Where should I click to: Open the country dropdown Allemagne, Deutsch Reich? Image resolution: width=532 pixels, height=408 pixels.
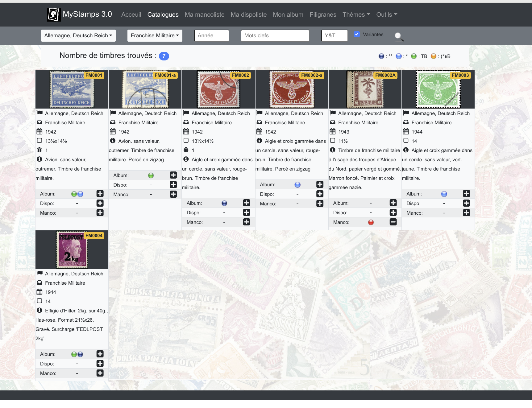[x=78, y=35]
